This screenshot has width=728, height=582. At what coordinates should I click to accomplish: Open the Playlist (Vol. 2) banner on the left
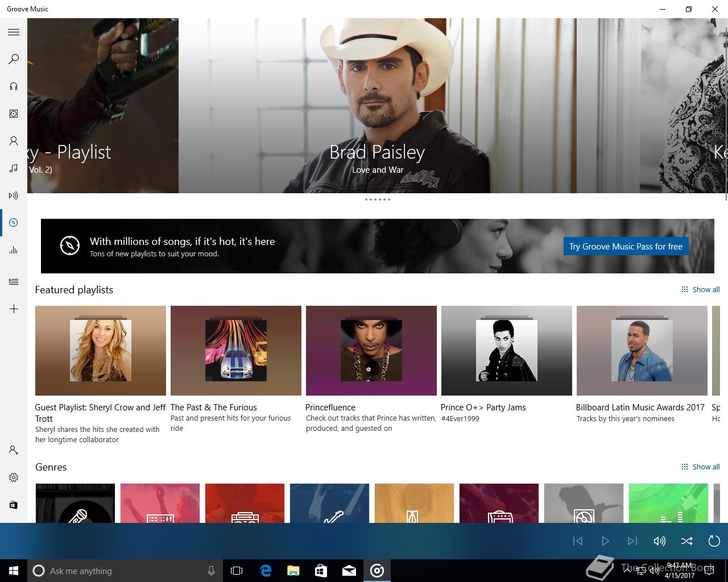tap(103, 106)
